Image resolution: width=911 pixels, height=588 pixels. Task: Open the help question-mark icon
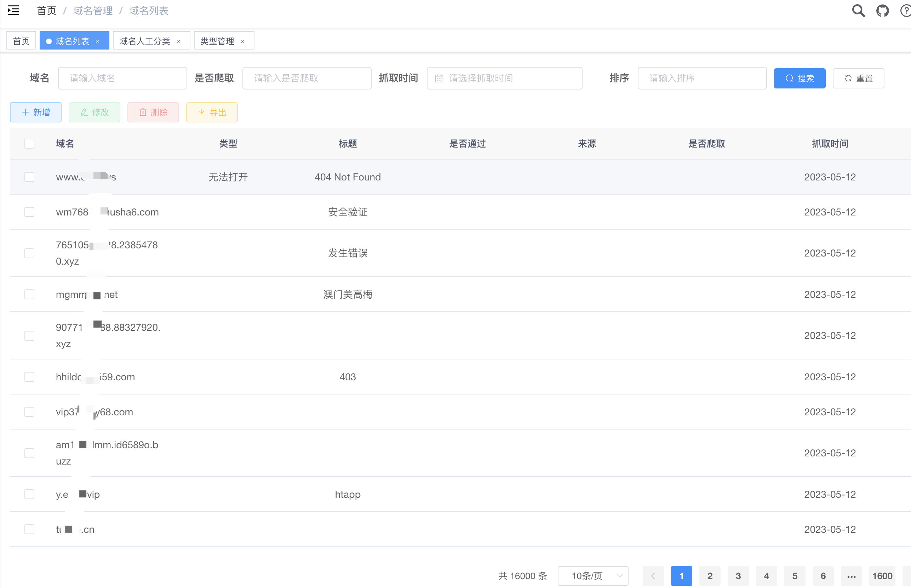906,10
